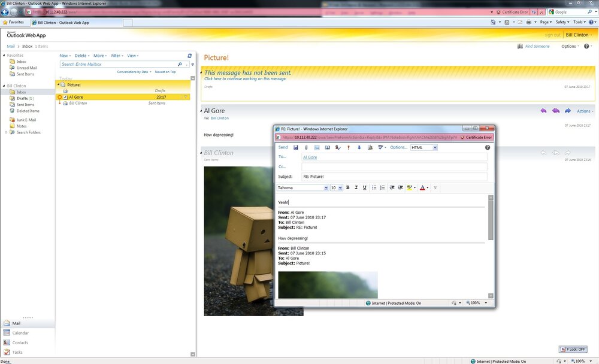Open the Move dropdown menu
The width and height of the screenshot is (599, 364).
tap(99, 56)
